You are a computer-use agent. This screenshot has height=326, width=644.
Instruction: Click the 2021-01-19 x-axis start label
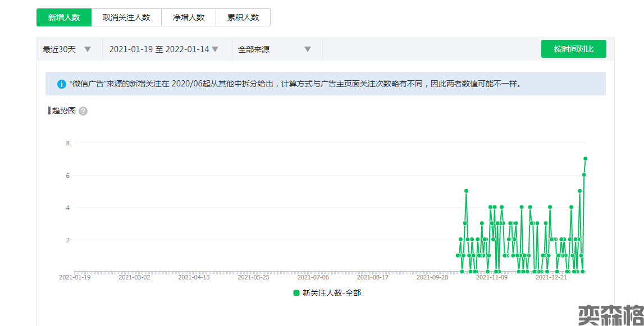(75, 277)
